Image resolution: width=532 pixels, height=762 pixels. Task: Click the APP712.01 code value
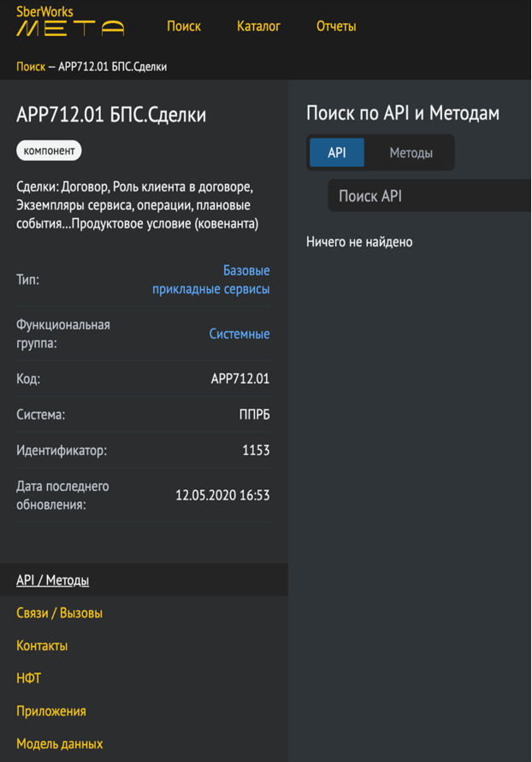(240, 379)
